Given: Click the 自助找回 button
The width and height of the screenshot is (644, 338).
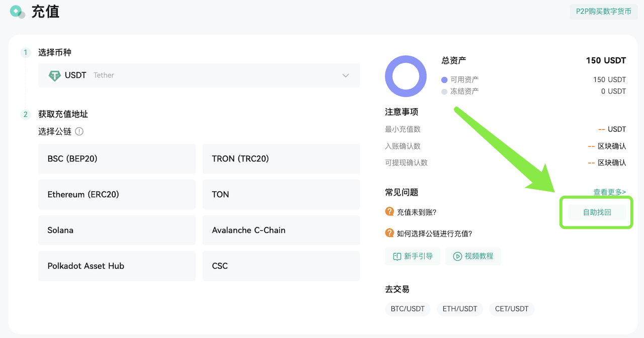Looking at the screenshot, I should (x=597, y=212).
